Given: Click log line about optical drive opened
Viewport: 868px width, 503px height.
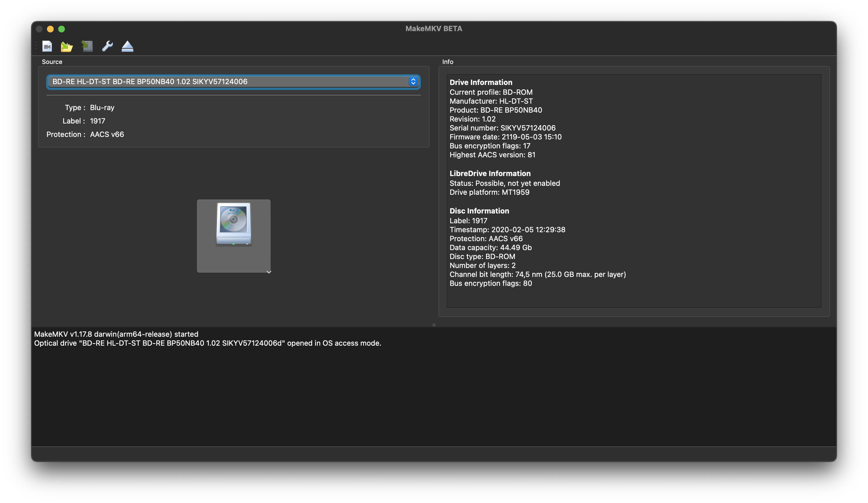Looking at the screenshot, I should click(208, 343).
